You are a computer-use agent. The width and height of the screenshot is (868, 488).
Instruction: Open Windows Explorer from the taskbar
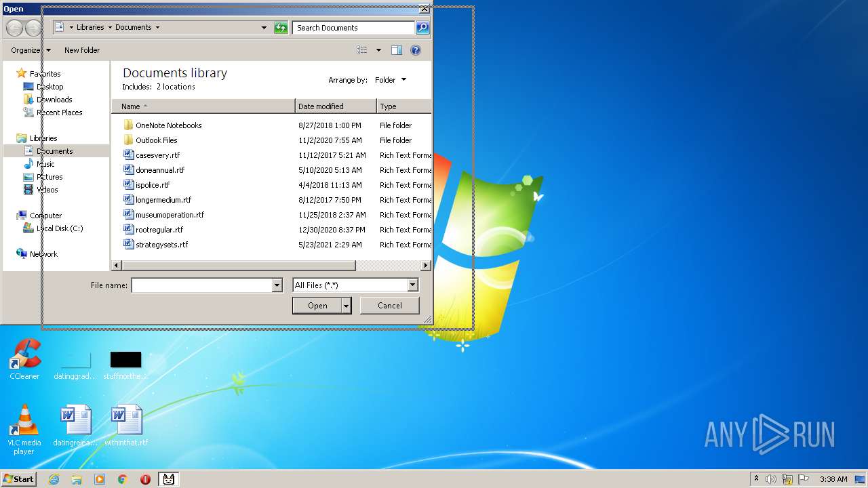pyautogui.click(x=77, y=479)
